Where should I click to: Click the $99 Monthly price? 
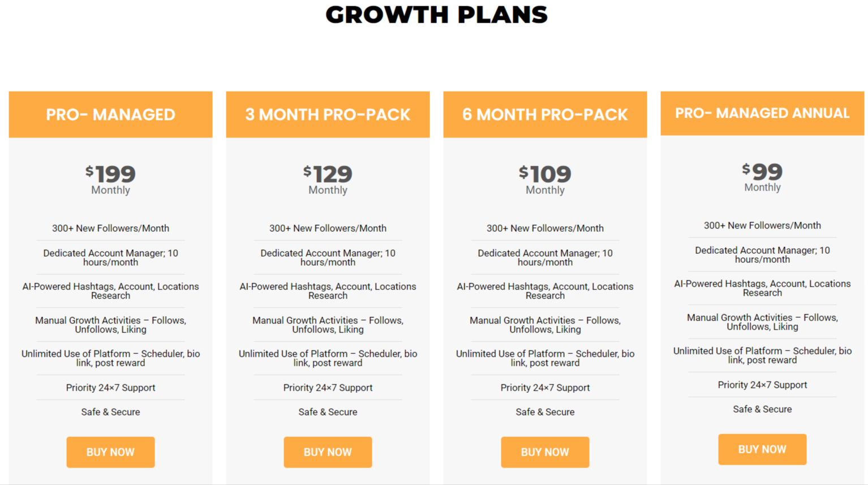coord(762,176)
